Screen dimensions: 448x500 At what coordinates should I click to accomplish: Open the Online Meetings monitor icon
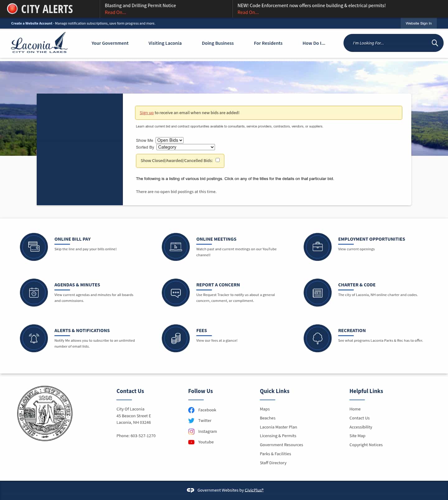click(176, 247)
